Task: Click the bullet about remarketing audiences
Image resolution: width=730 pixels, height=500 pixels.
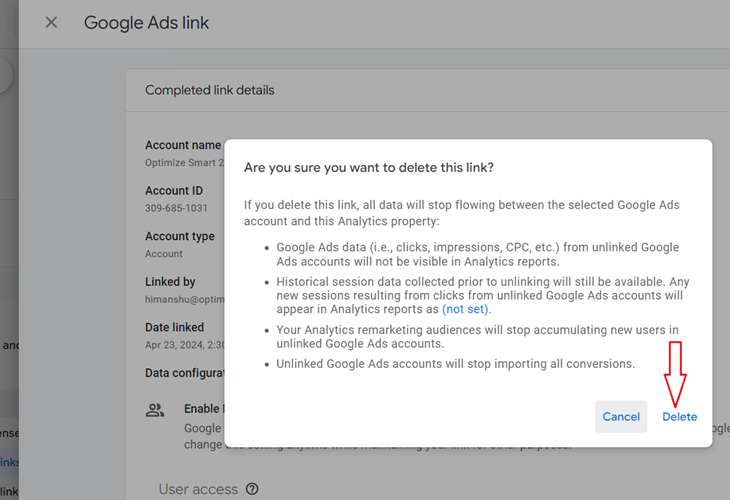Action: (478, 337)
